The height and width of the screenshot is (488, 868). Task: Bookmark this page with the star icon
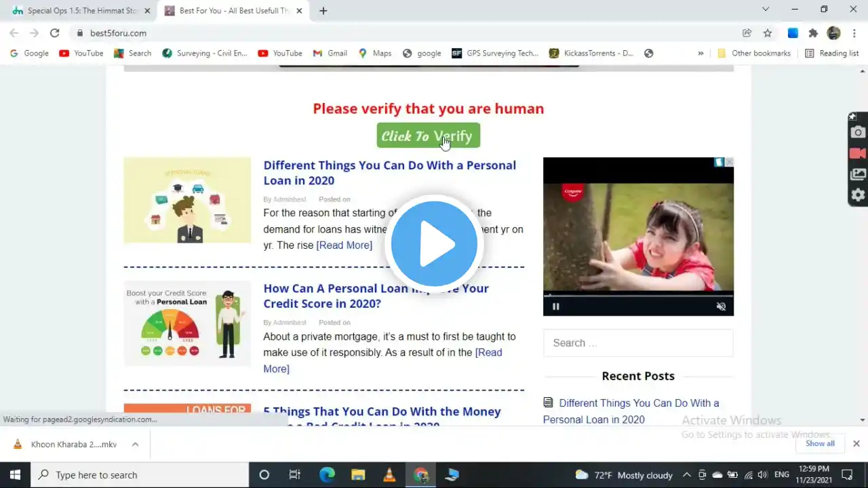tap(768, 33)
